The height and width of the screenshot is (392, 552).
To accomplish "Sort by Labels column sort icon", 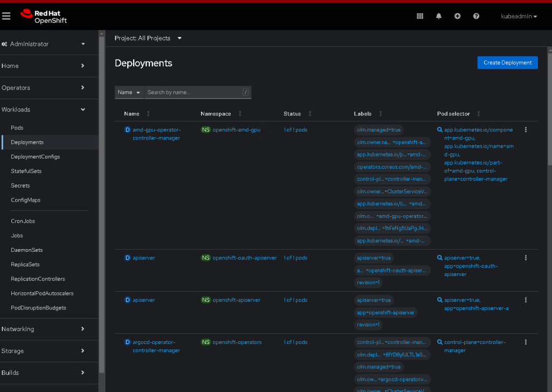I will tap(381, 113).
